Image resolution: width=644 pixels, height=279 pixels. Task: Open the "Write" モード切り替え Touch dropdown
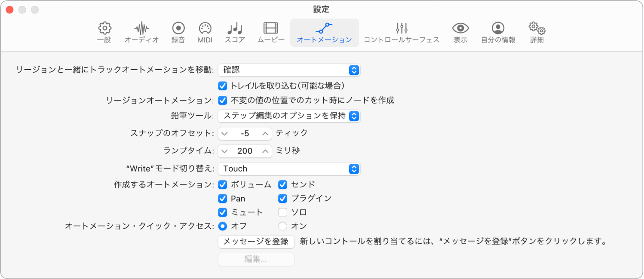point(289,169)
